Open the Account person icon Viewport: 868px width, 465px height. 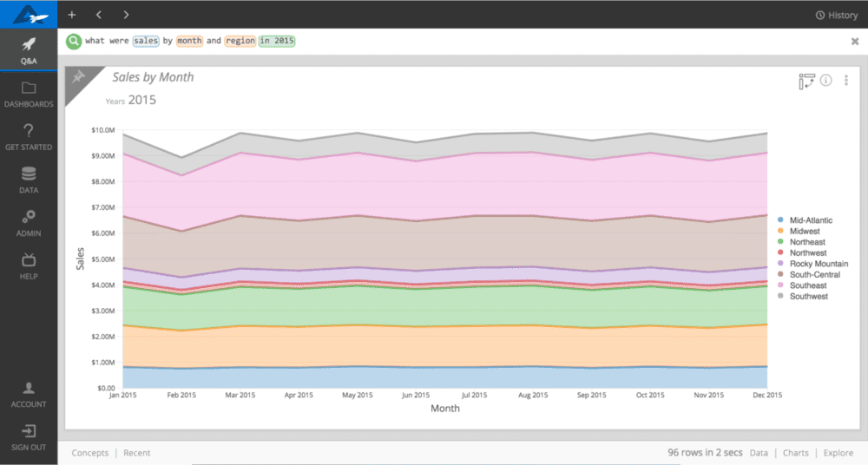pos(29,388)
